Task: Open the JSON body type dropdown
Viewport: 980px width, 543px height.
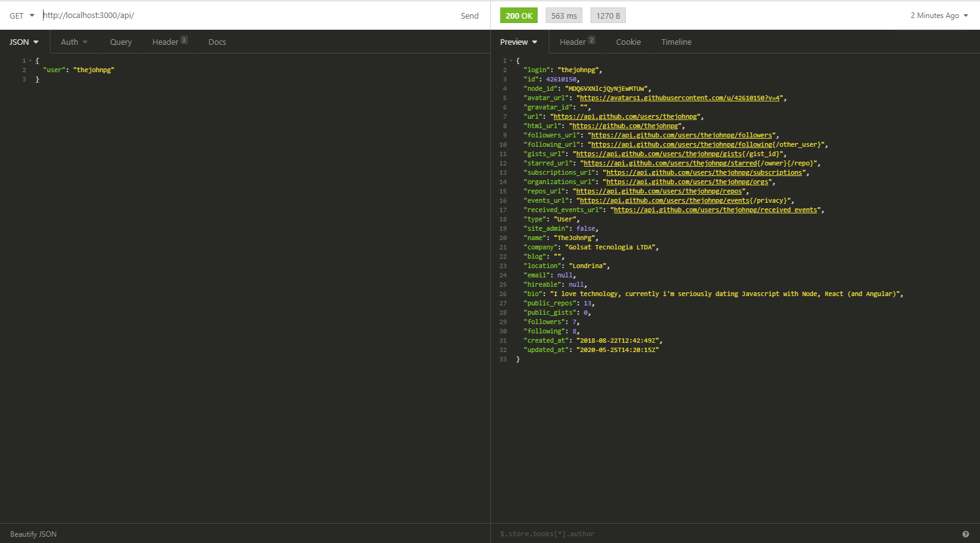Action: 24,42
